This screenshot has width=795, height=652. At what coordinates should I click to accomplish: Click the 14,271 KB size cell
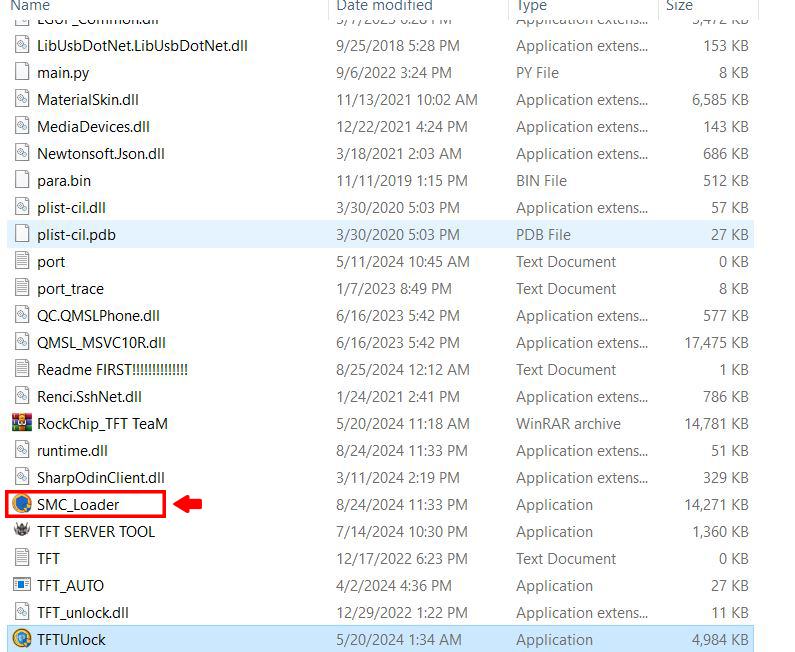click(x=716, y=504)
